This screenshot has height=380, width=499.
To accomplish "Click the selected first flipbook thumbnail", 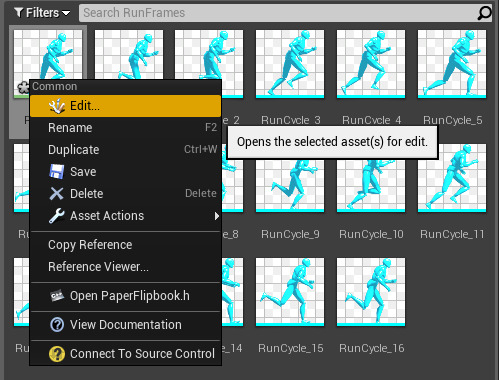I will point(48,55).
